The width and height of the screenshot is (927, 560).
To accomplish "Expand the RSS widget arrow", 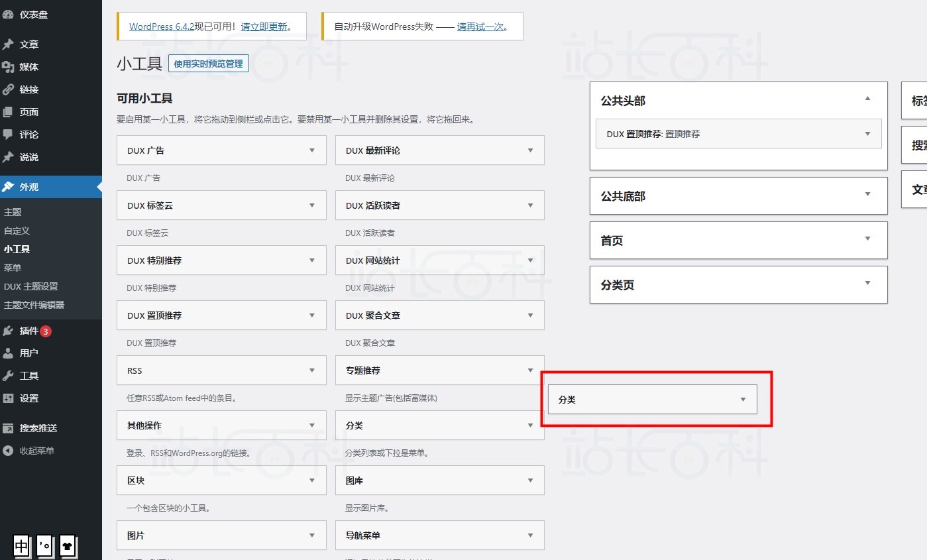I will tap(312, 370).
